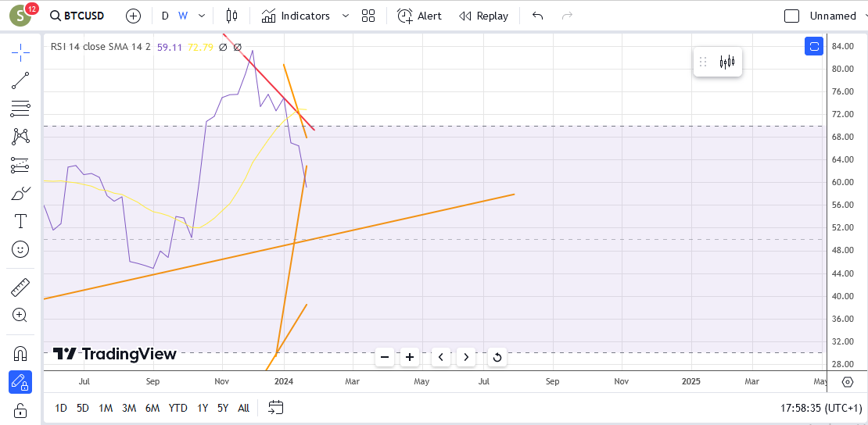Click the SMA value 72.79

[x=200, y=47]
